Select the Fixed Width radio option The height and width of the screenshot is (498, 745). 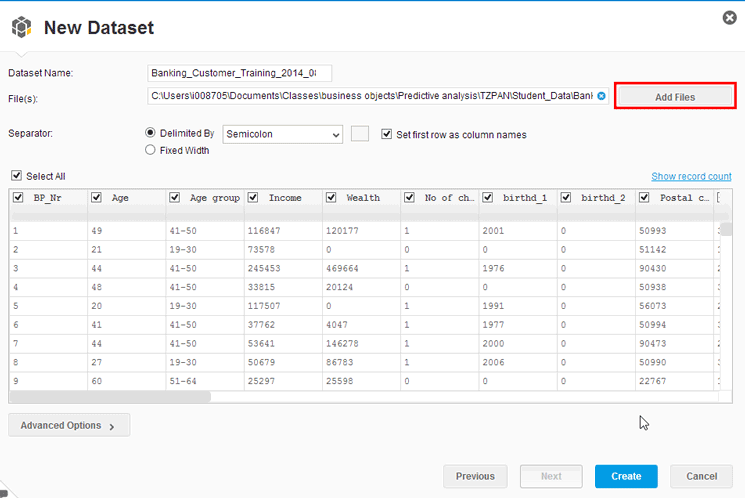pos(150,150)
